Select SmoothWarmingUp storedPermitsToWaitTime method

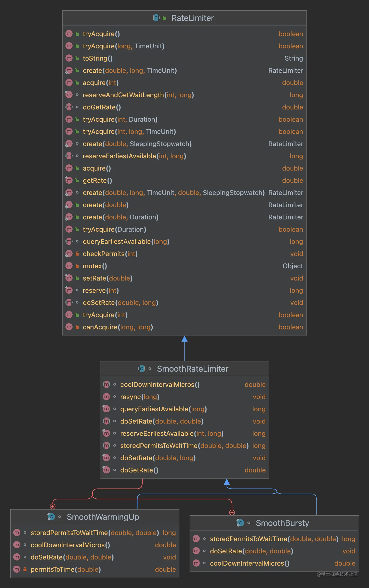[95, 533]
